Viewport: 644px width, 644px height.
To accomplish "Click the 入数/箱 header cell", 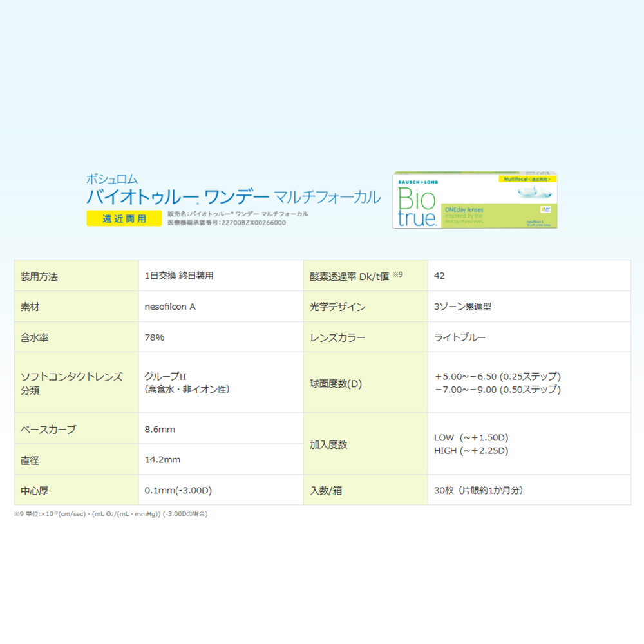I will [x=366, y=490].
